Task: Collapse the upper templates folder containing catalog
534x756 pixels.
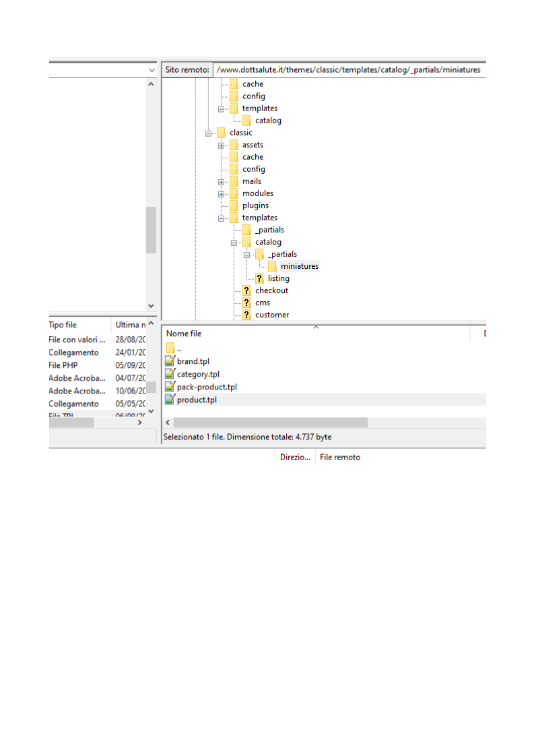Action: 221,109
